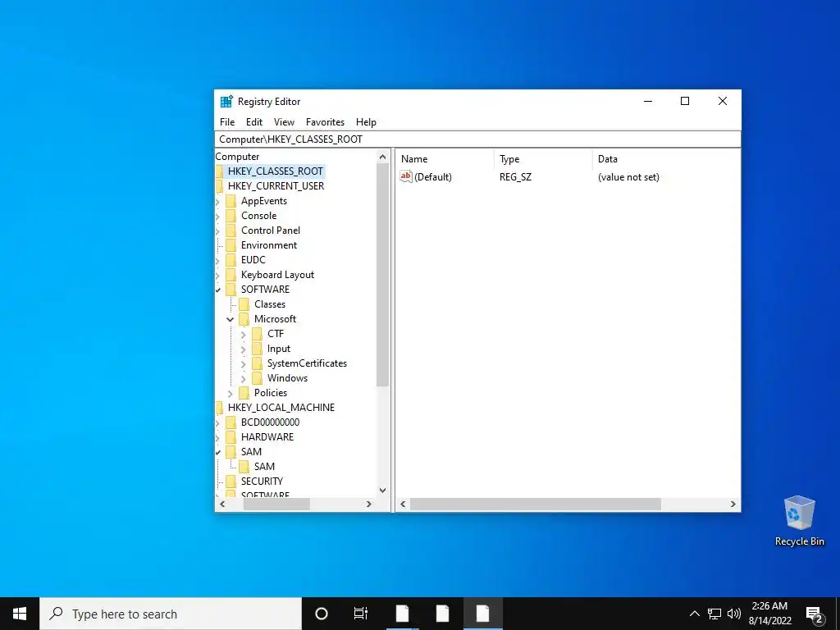Expand the Policies key
The image size is (840, 630).
tap(231, 393)
